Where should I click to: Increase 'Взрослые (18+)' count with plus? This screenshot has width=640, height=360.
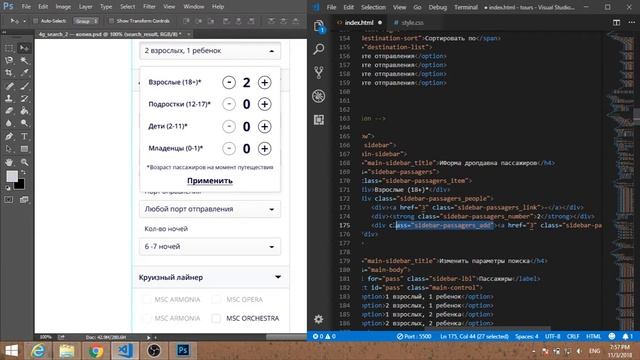tap(264, 82)
